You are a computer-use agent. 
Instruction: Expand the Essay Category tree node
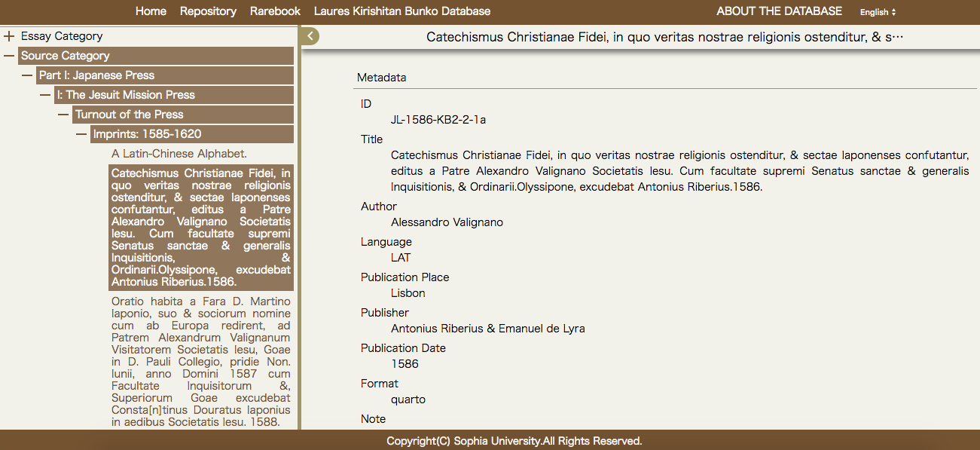coord(9,36)
